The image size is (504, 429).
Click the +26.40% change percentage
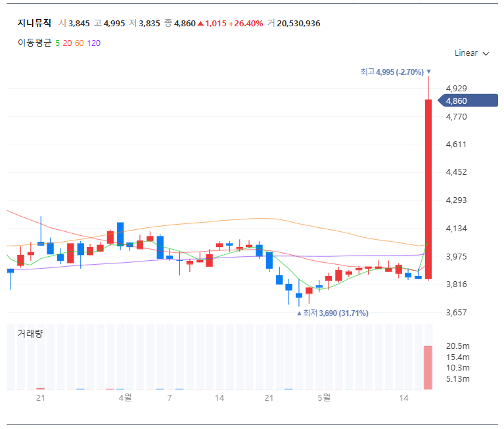click(x=246, y=24)
